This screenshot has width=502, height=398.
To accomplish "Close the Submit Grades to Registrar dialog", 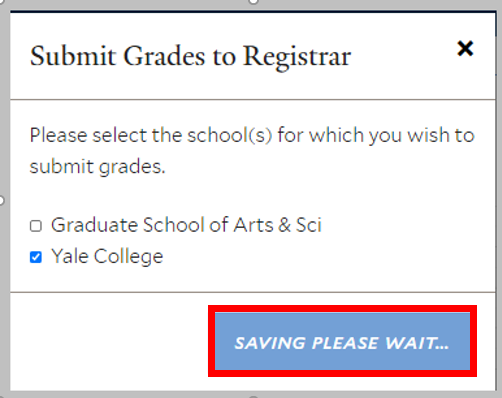I will point(465,49).
